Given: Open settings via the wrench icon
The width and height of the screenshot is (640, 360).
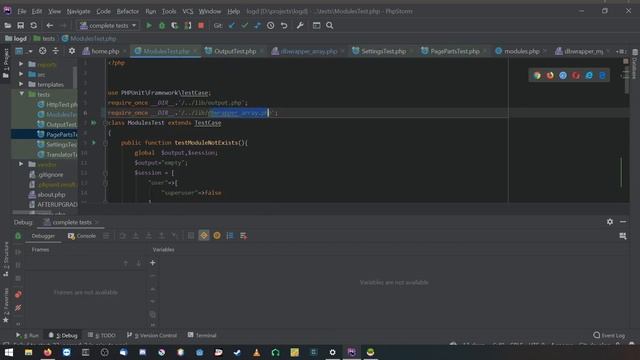Looking at the screenshot, I should point(300,25).
